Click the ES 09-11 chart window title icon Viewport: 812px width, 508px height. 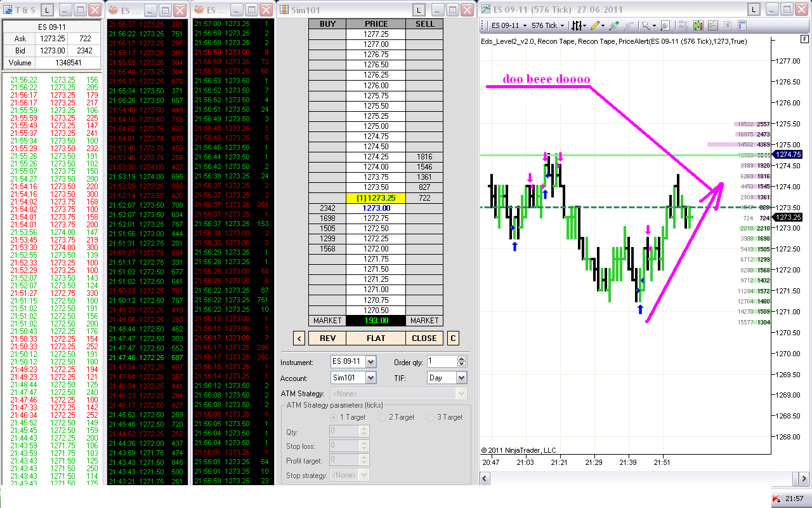(x=485, y=10)
